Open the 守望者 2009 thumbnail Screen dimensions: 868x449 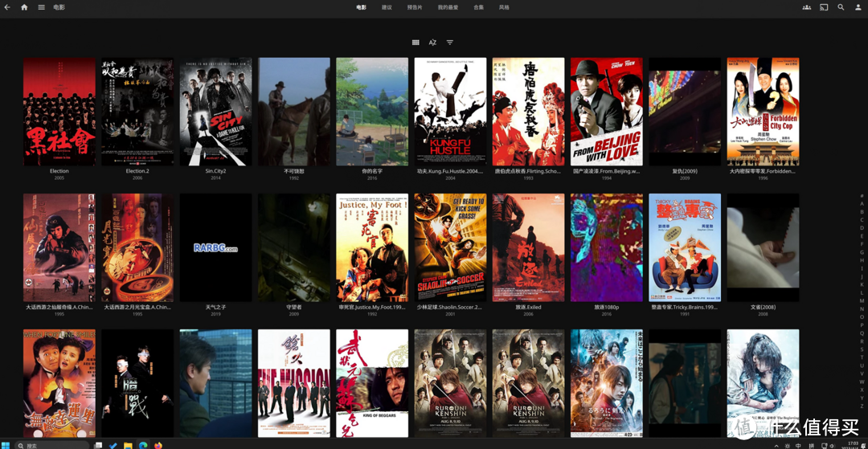(294, 247)
